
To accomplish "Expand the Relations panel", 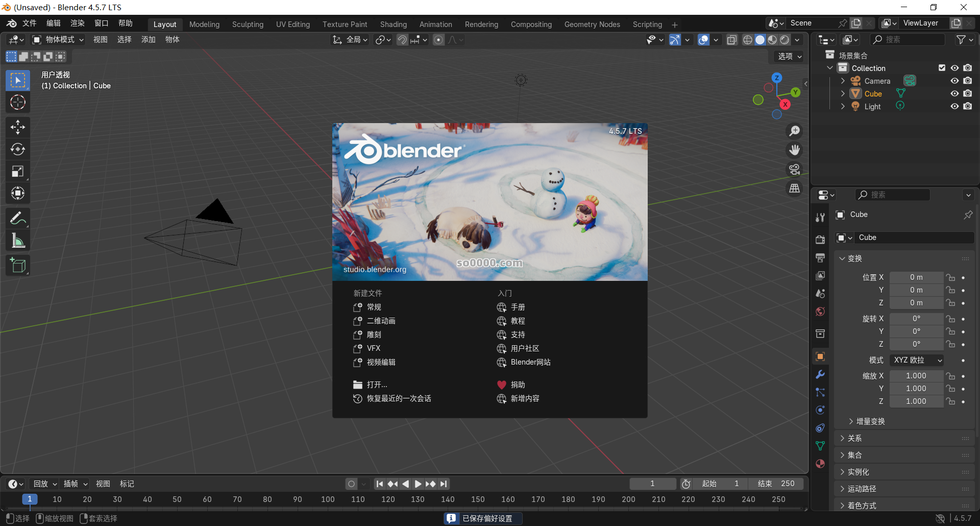I will pyautogui.click(x=842, y=438).
